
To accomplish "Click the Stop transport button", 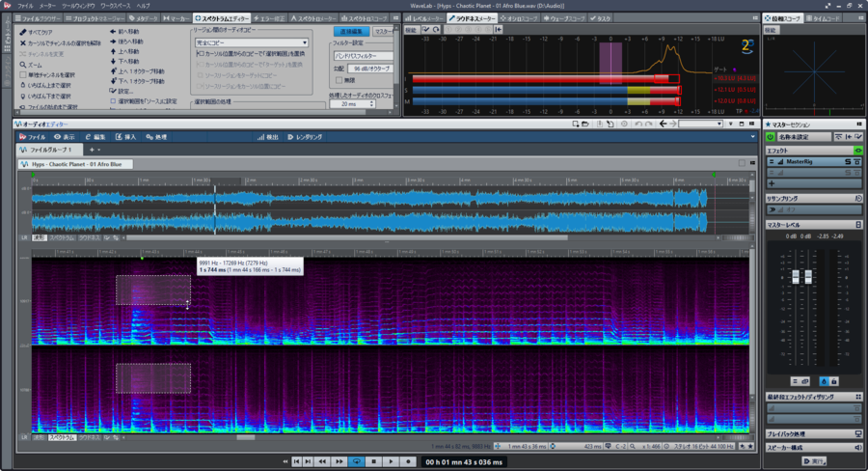I will click(373, 461).
